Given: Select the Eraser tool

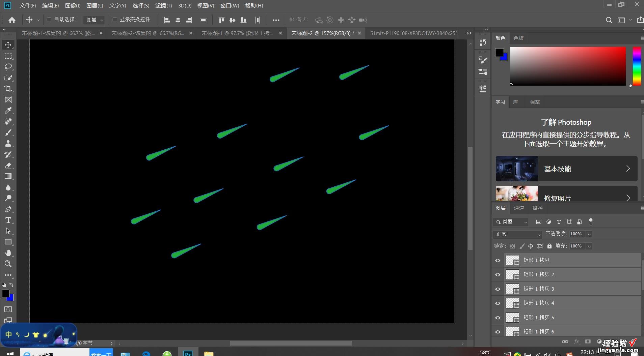Looking at the screenshot, I should click(8, 166).
